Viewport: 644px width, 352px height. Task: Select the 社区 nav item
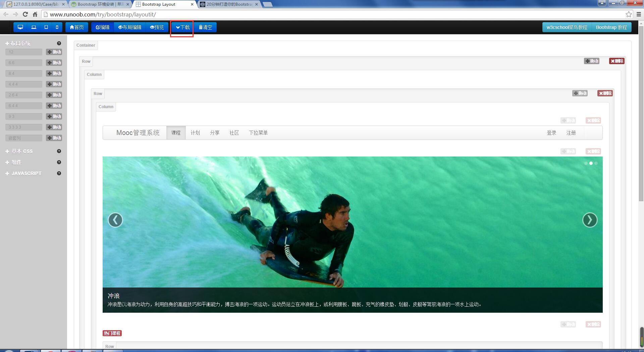click(x=234, y=133)
